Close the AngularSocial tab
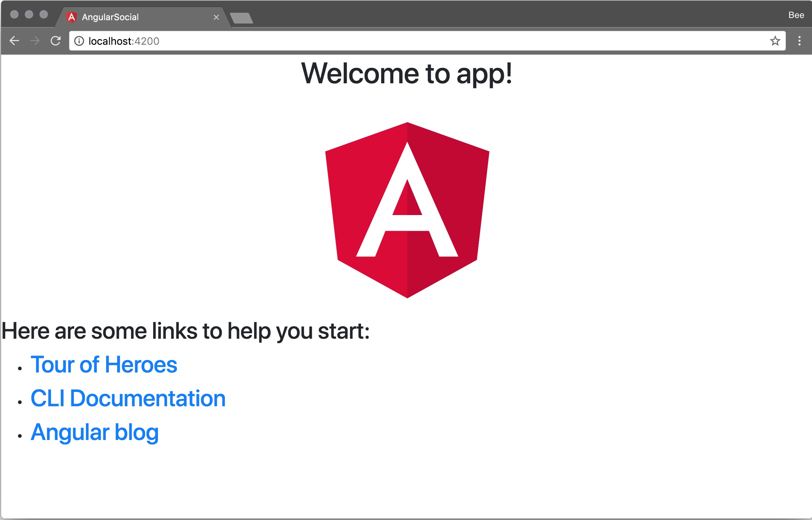The width and height of the screenshot is (812, 520). (216, 17)
